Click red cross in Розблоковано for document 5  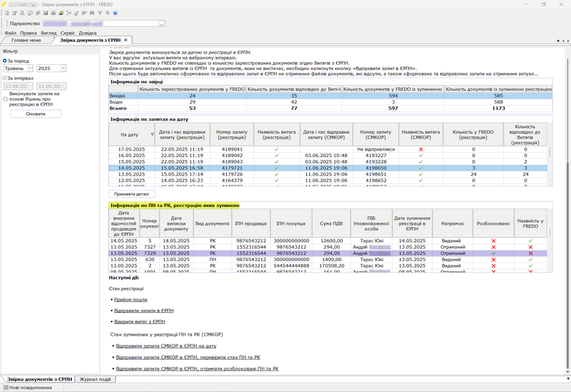tap(494, 241)
